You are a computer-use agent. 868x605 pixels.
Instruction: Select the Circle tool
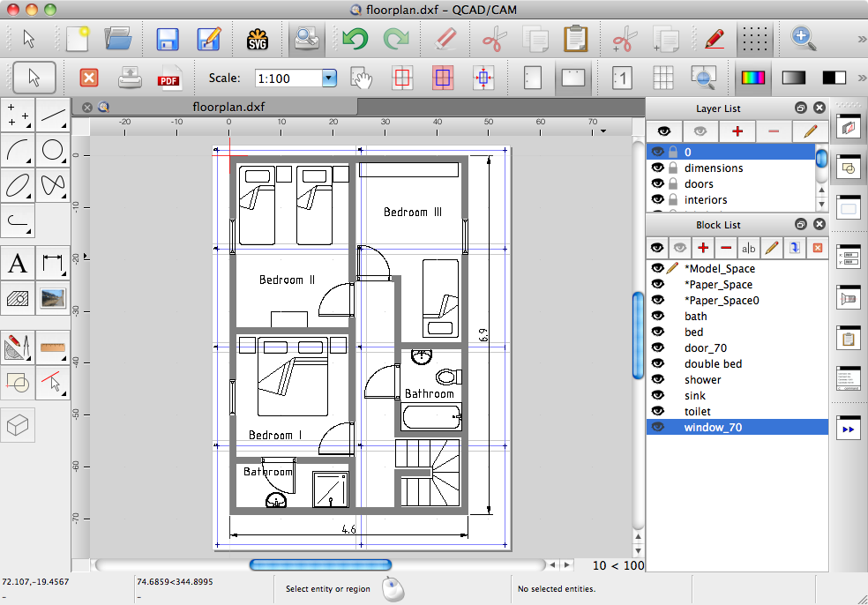[53, 151]
